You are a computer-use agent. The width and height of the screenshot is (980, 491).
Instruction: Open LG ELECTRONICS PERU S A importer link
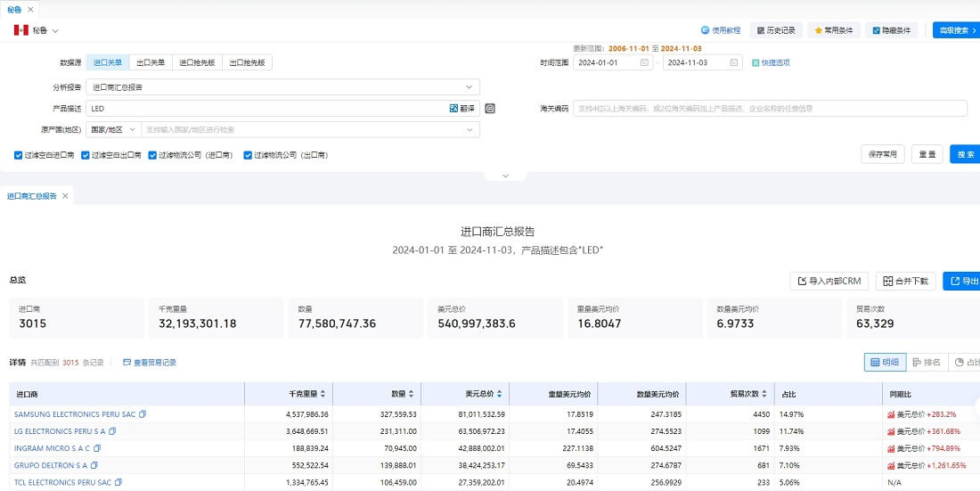click(x=60, y=431)
